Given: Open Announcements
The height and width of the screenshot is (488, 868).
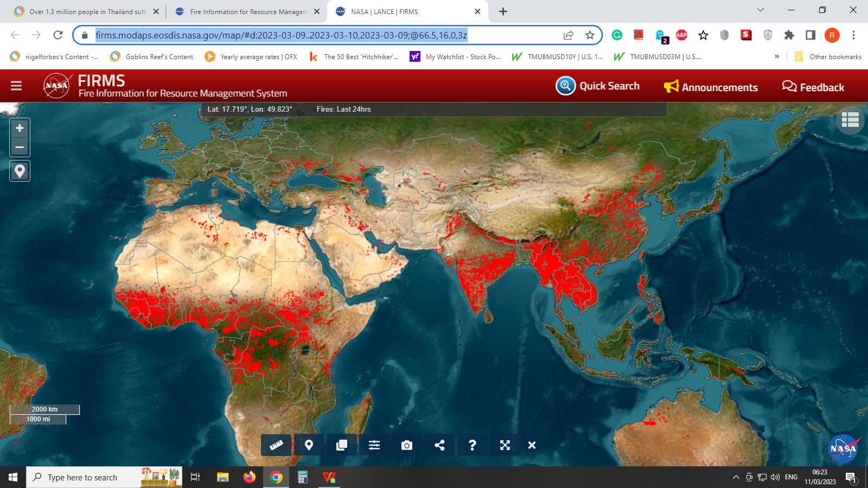Looking at the screenshot, I should [711, 87].
